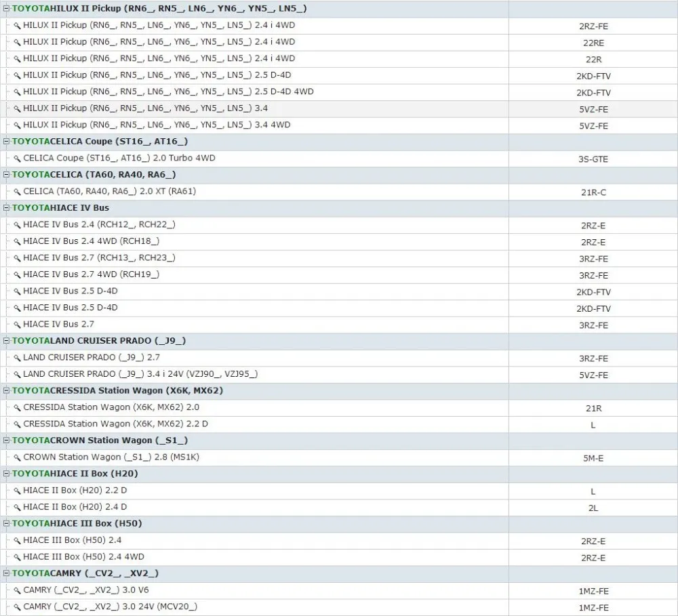
Task: Click magnifier icon for HILUX II 2.5 D-4D 4WD
Action: (17, 92)
